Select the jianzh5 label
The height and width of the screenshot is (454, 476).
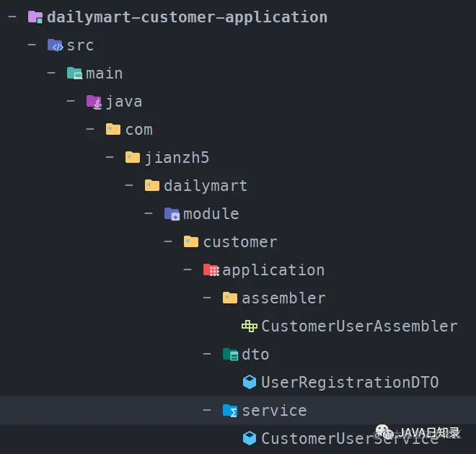click(177, 158)
